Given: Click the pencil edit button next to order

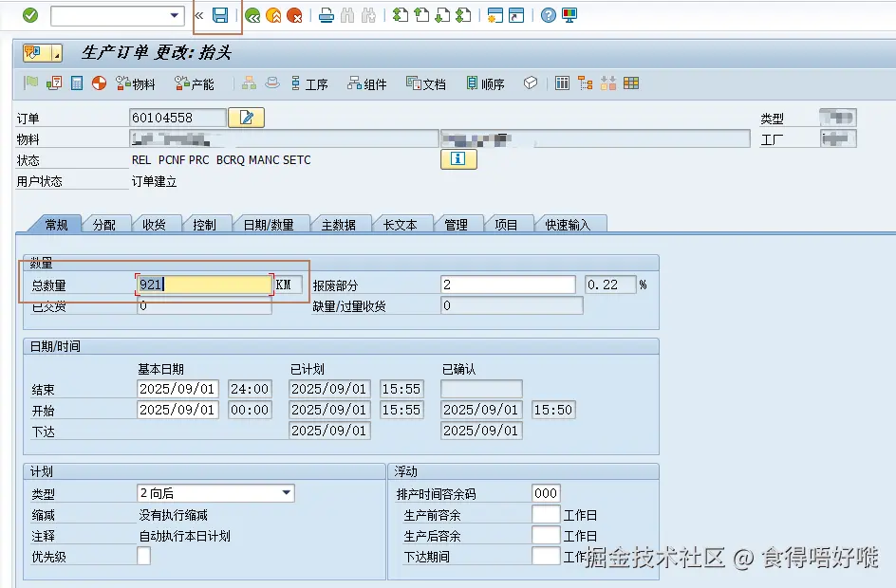Looking at the screenshot, I should pyautogui.click(x=246, y=118).
